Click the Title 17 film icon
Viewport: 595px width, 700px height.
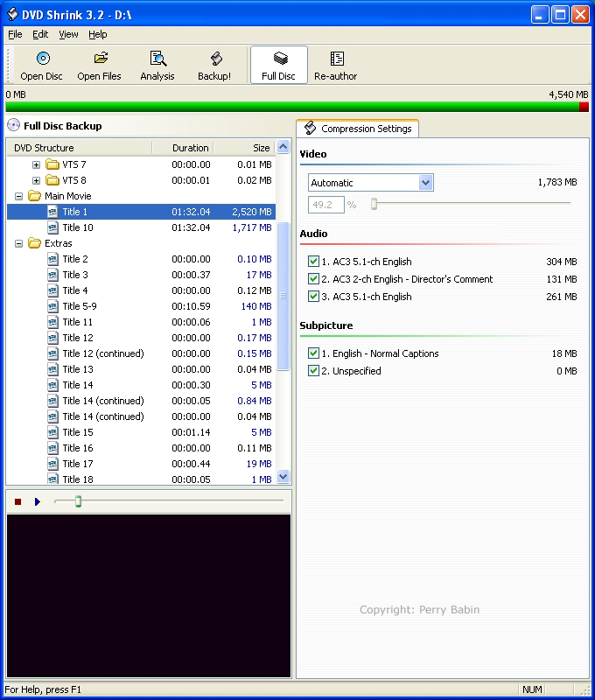[52, 464]
